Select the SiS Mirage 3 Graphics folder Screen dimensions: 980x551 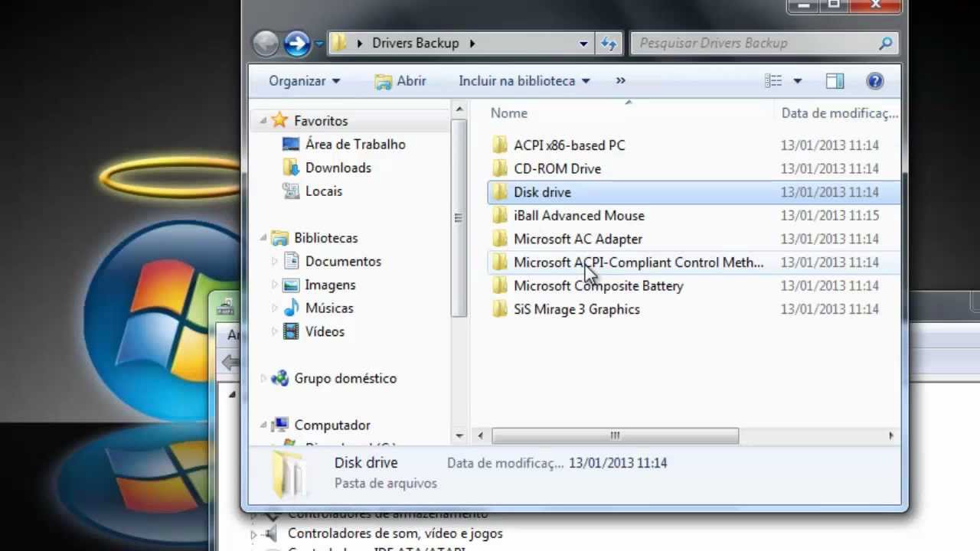(x=577, y=310)
